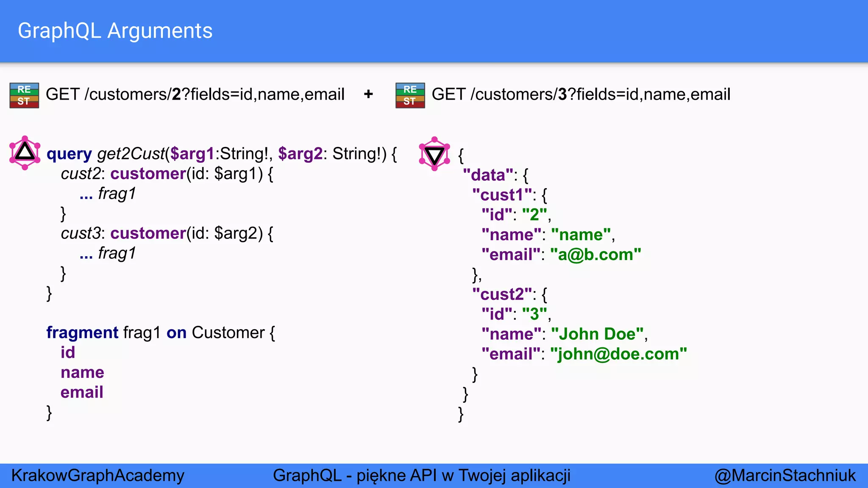Screen dimensions: 868x488
Task: Click the GraphQL response logo icon
Action: coord(434,154)
